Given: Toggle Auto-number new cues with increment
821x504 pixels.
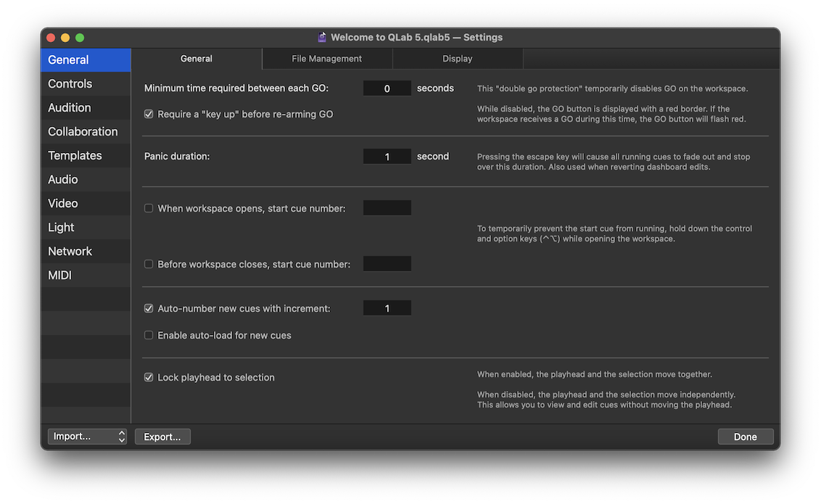Looking at the screenshot, I should [149, 308].
